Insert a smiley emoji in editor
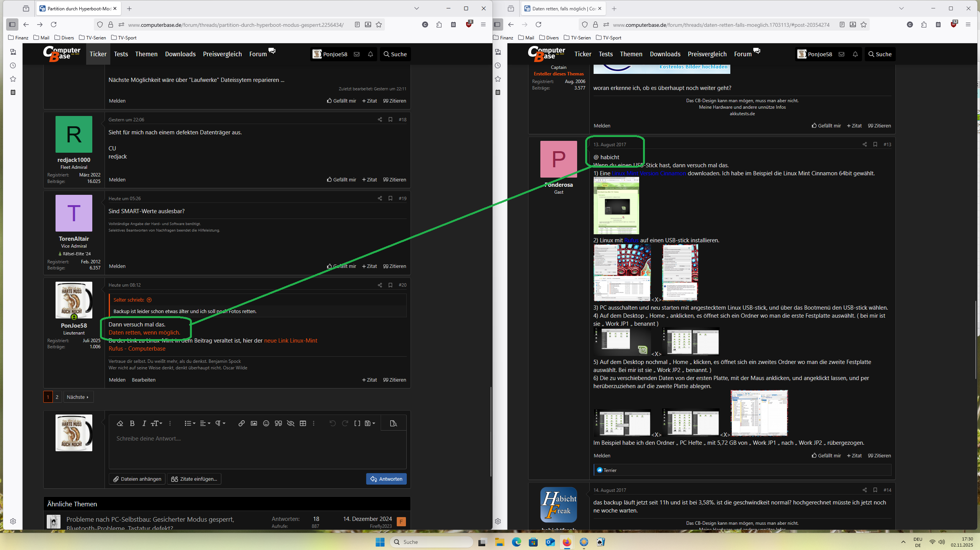This screenshot has height=550, width=980. (266, 423)
